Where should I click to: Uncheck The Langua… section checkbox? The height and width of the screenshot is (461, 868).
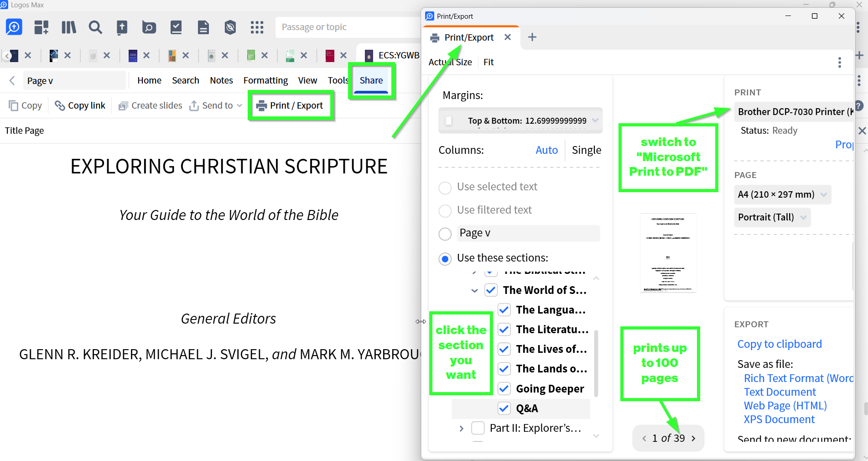[504, 310]
